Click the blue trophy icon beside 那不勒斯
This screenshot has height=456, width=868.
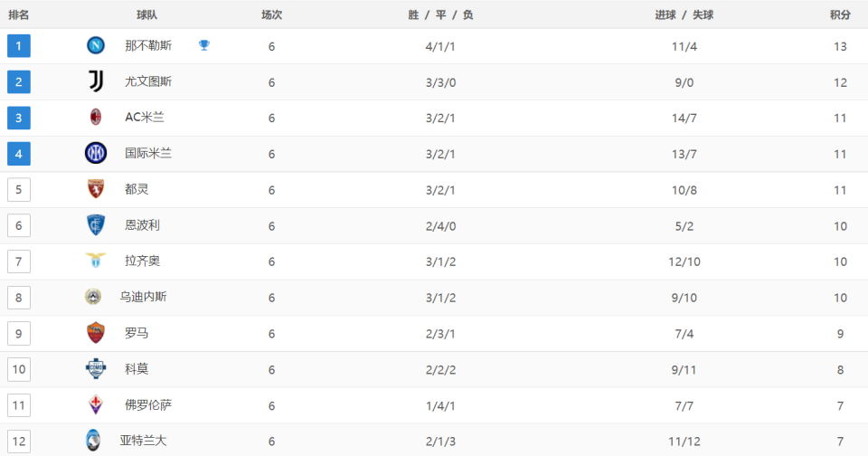pos(204,45)
